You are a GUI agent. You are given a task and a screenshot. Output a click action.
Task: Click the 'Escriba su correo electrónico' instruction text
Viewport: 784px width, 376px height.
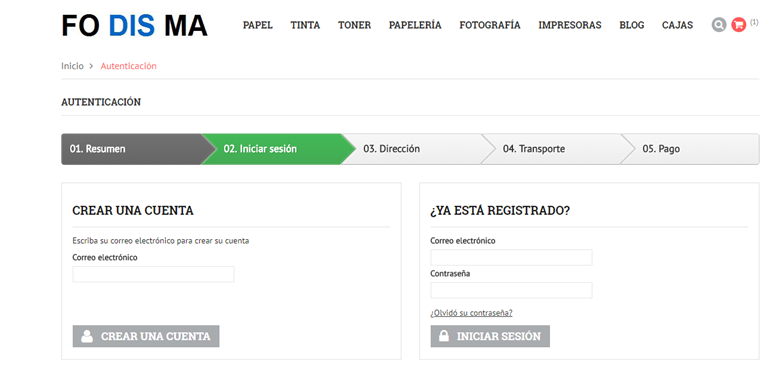pyautogui.click(x=160, y=240)
